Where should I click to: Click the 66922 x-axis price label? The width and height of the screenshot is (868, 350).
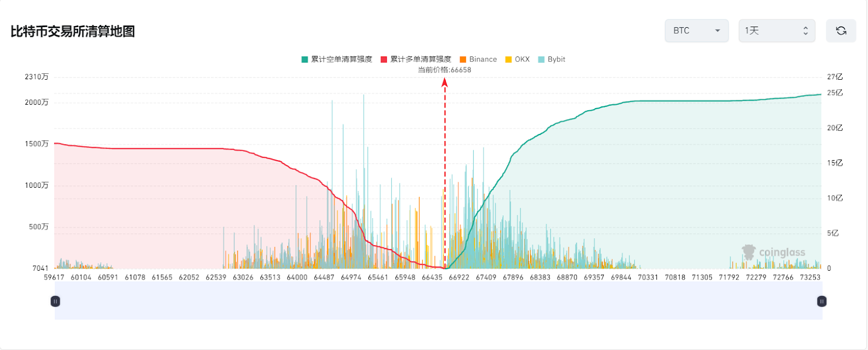tap(459, 277)
